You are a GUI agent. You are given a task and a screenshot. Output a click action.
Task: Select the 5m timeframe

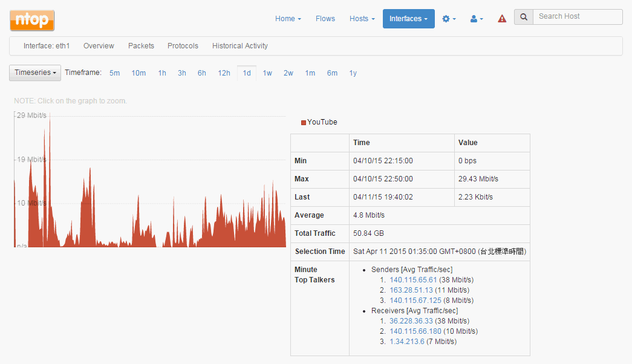coord(114,73)
